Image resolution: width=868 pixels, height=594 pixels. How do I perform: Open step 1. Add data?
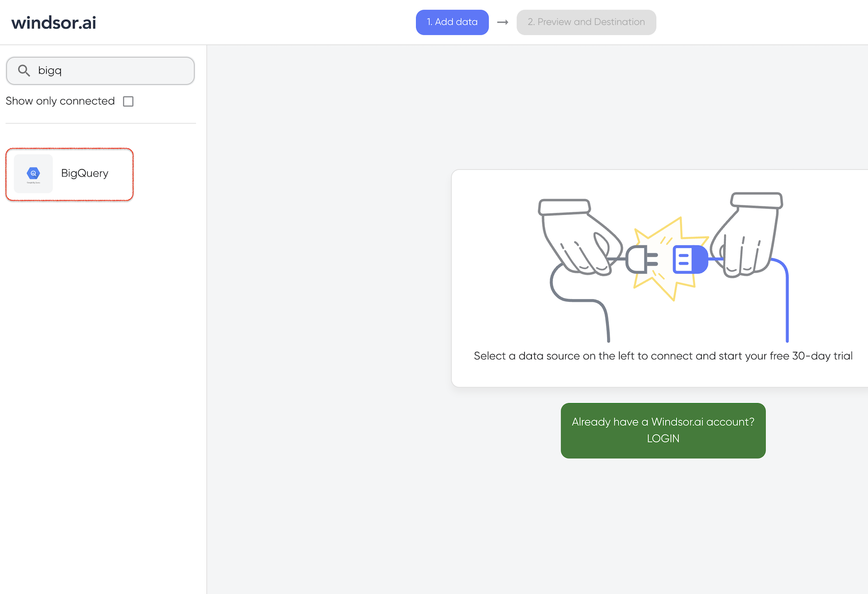[452, 22]
